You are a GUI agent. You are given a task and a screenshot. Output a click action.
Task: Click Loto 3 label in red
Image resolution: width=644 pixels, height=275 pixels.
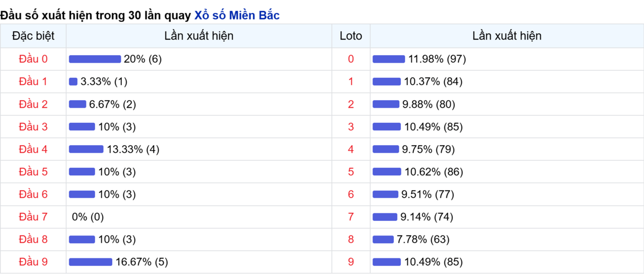[x=351, y=127]
